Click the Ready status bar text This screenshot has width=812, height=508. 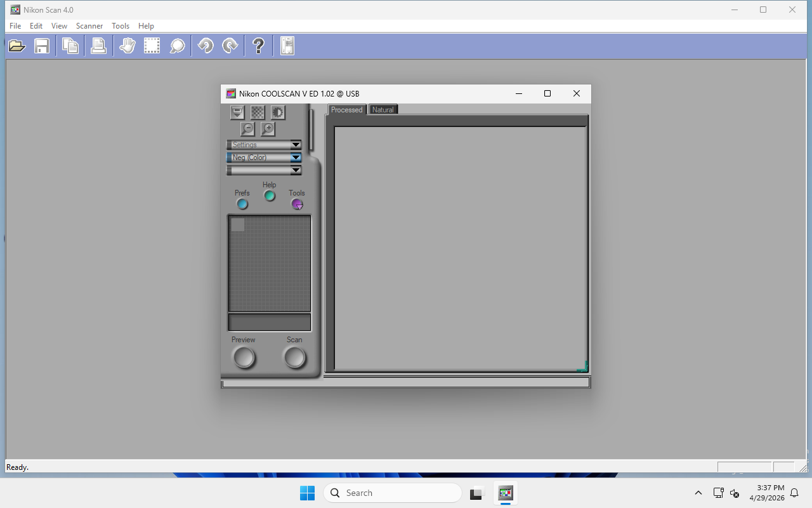pos(17,467)
